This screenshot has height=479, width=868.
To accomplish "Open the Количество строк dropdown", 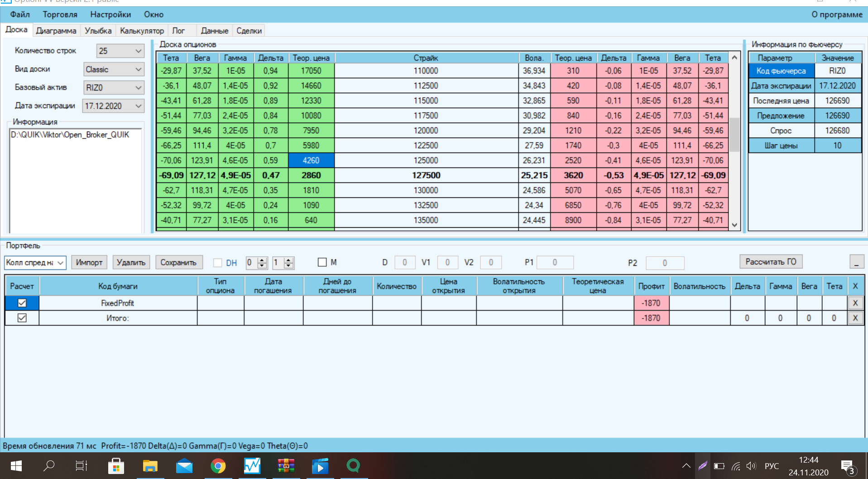I will click(x=120, y=51).
